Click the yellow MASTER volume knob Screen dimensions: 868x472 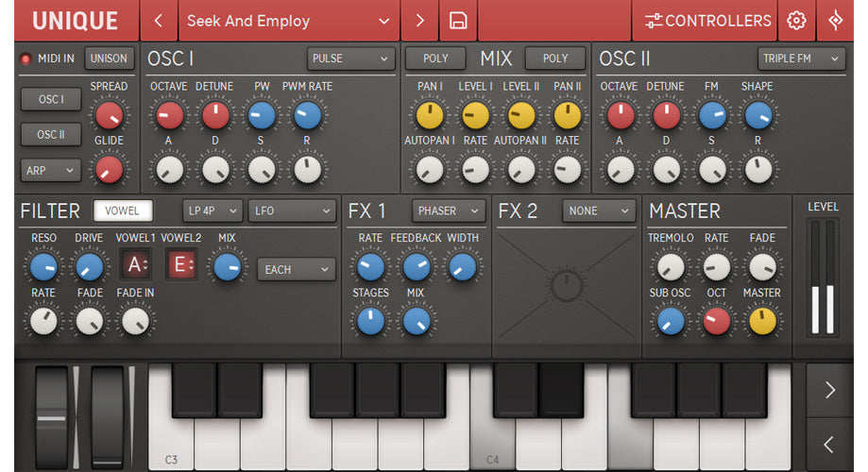pos(761,321)
